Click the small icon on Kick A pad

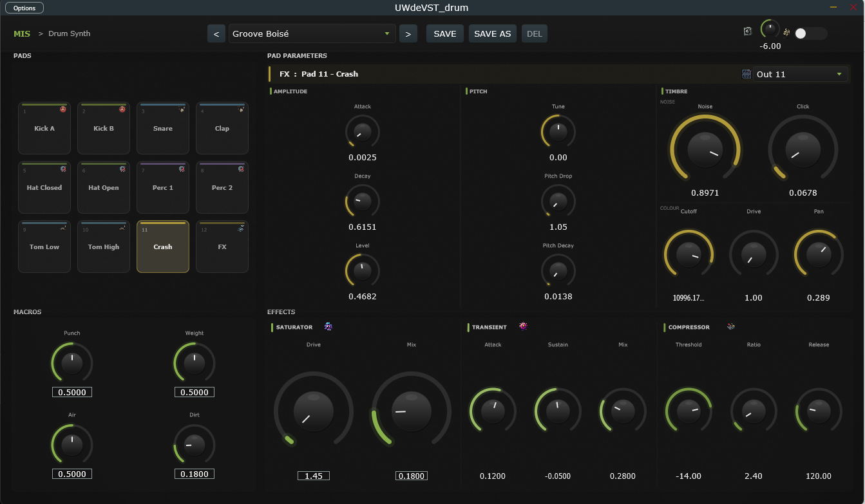tap(63, 109)
